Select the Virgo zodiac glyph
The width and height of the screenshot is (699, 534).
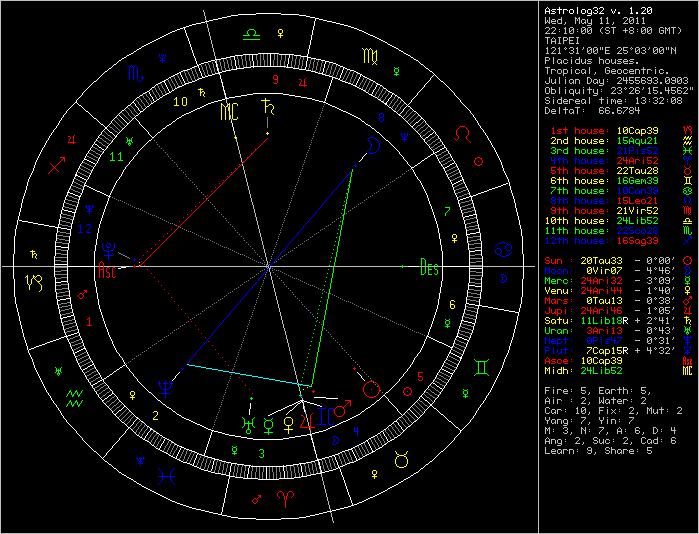coord(370,52)
